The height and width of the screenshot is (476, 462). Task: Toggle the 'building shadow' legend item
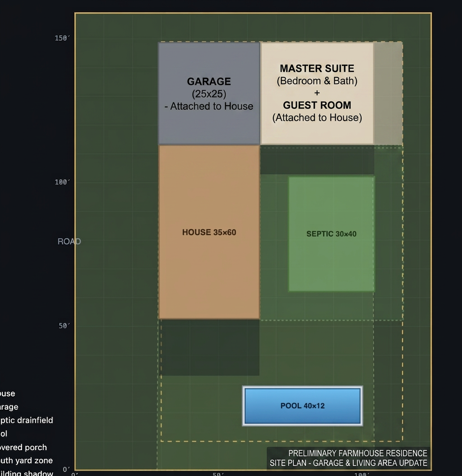click(26, 473)
